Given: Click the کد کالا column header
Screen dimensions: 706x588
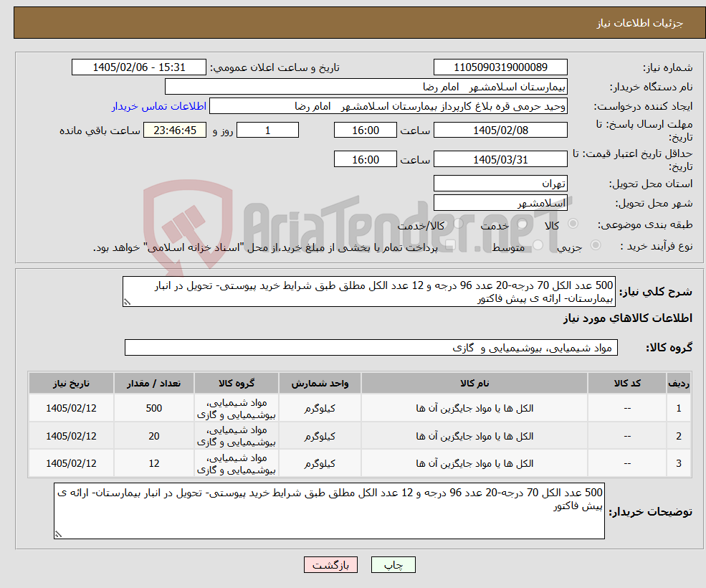Looking at the screenshot, I should (627, 383).
